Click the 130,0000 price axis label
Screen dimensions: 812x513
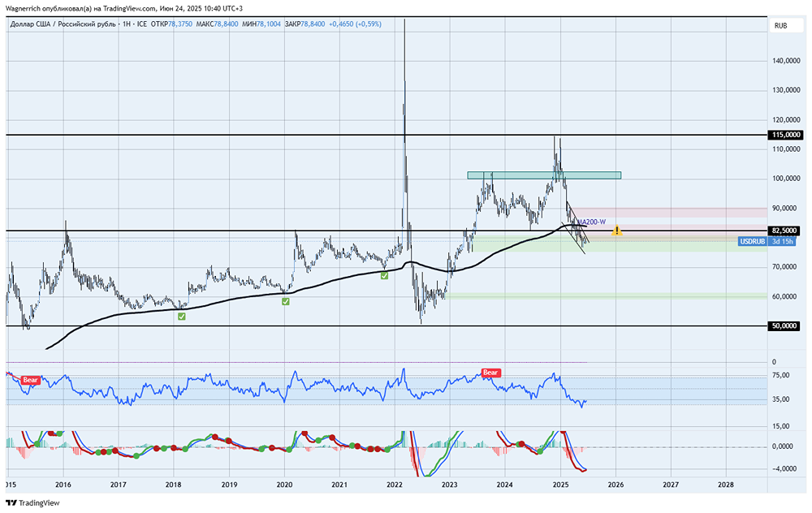(x=786, y=90)
